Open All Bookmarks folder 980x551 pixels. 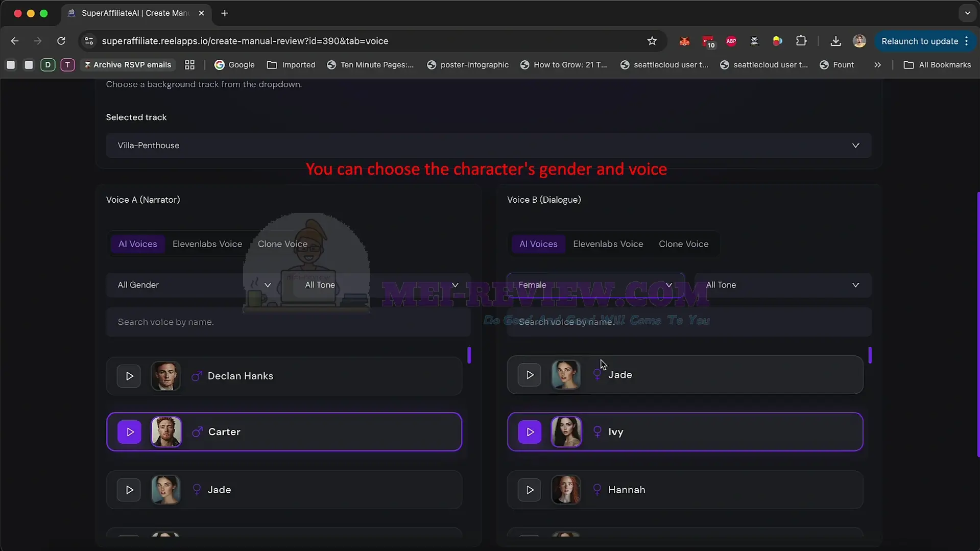pyautogui.click(x=937, y=65)
